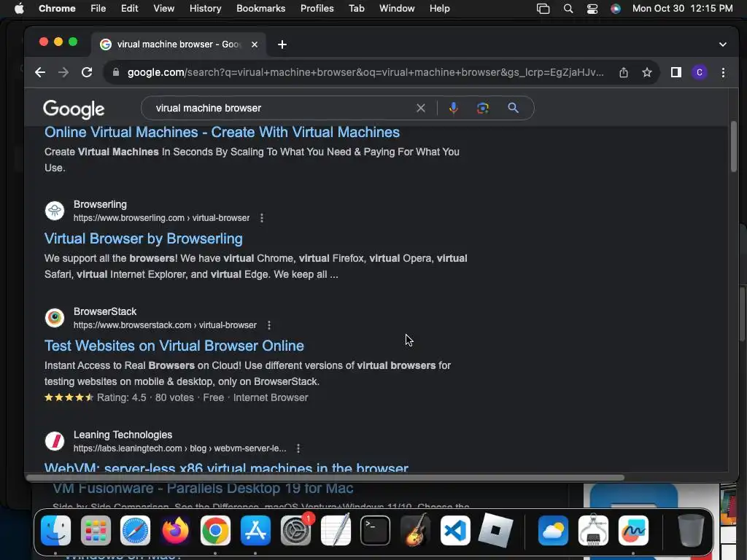Open Launchpad from the Dock

[96, 531]
